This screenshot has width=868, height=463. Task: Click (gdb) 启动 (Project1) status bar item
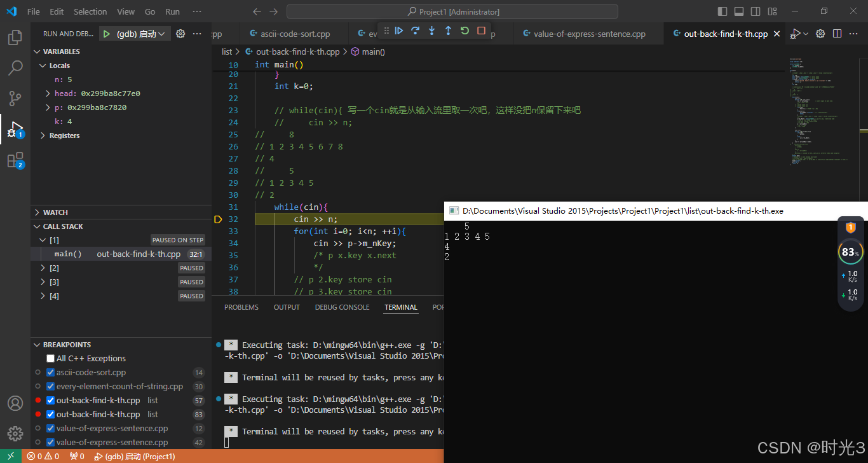click(135, 456)
